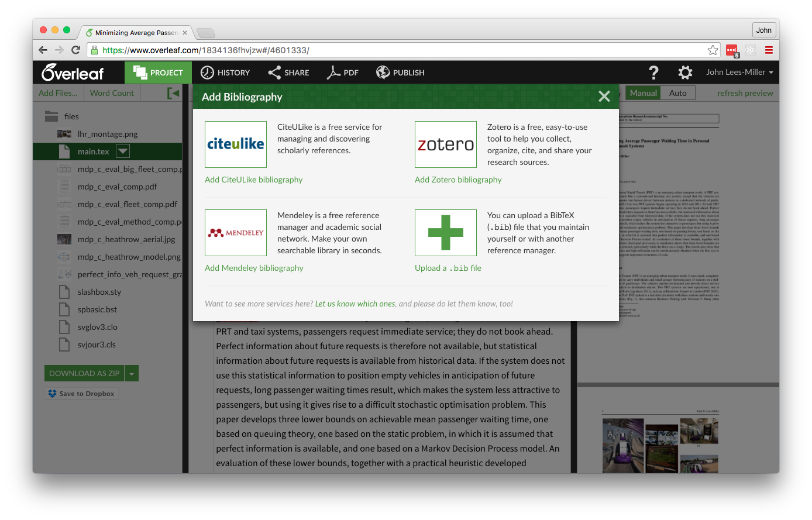
Task: Select main.tex in file list
Action: [108, 151]
